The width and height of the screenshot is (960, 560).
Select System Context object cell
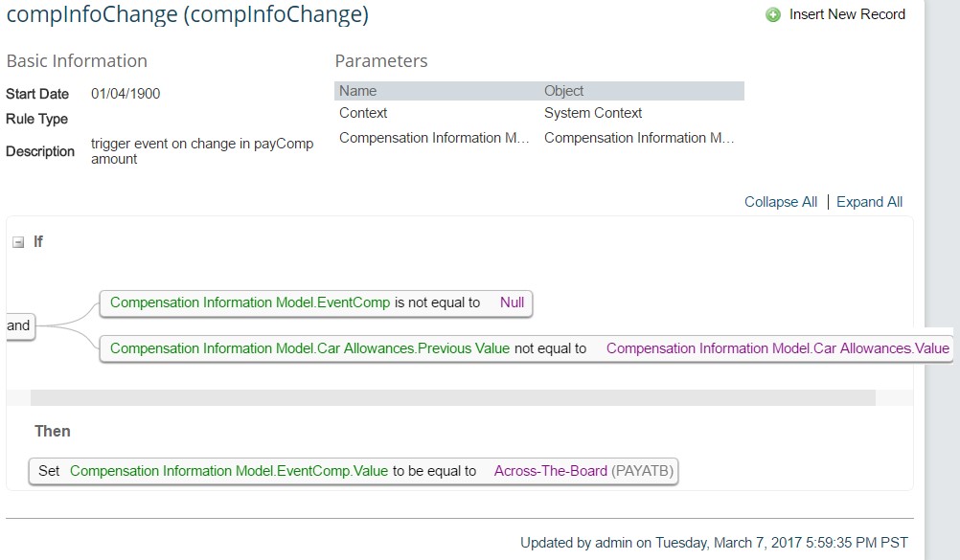[593, 113]
